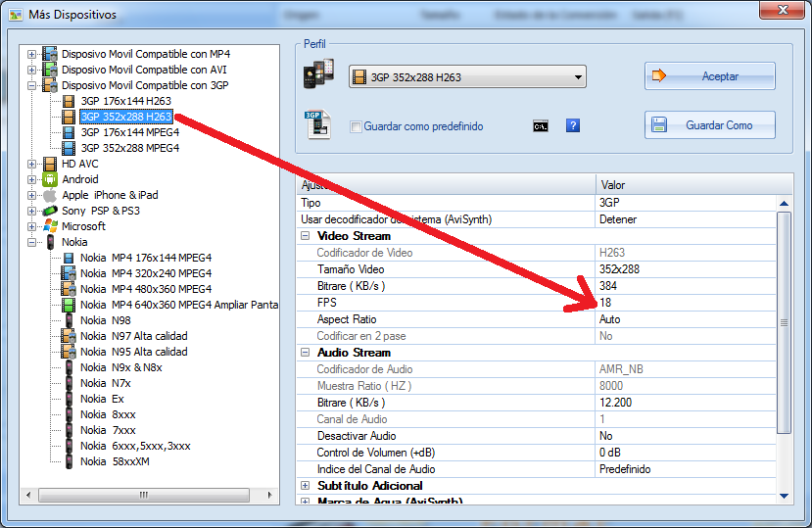Click green icon beside Nokia MP4 640x360

(69, 305)
